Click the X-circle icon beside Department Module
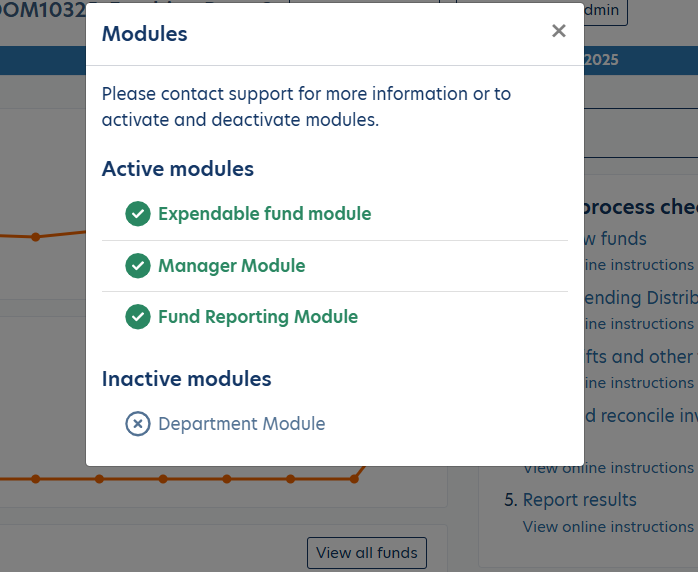698x572 pixels. tap(138, 424)
